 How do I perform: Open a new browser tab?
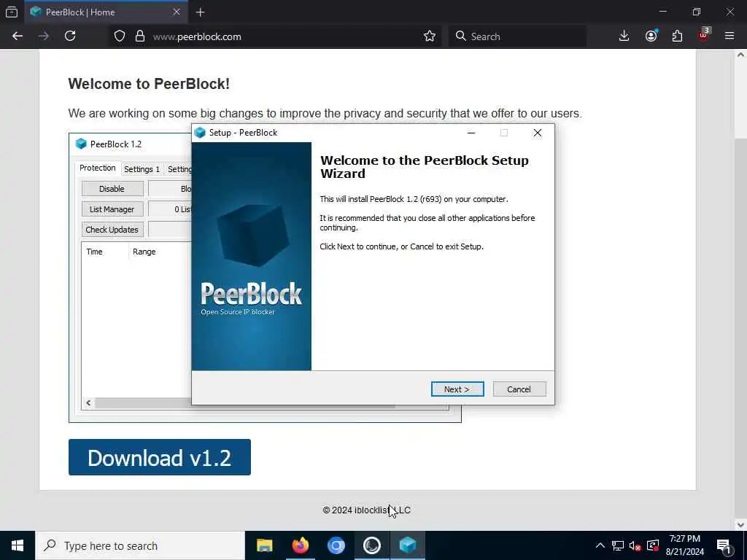(200, 12)
